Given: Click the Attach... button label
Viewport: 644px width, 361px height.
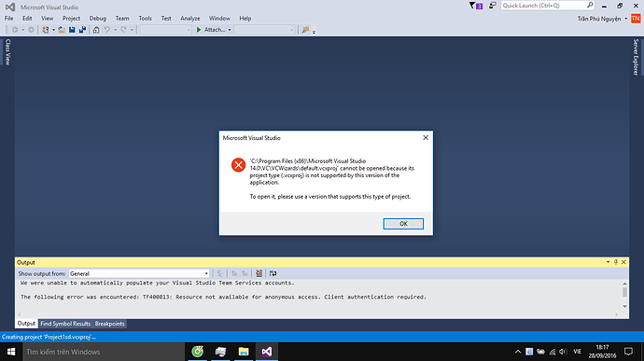Looking at the screenshot, I should point(215,30).
